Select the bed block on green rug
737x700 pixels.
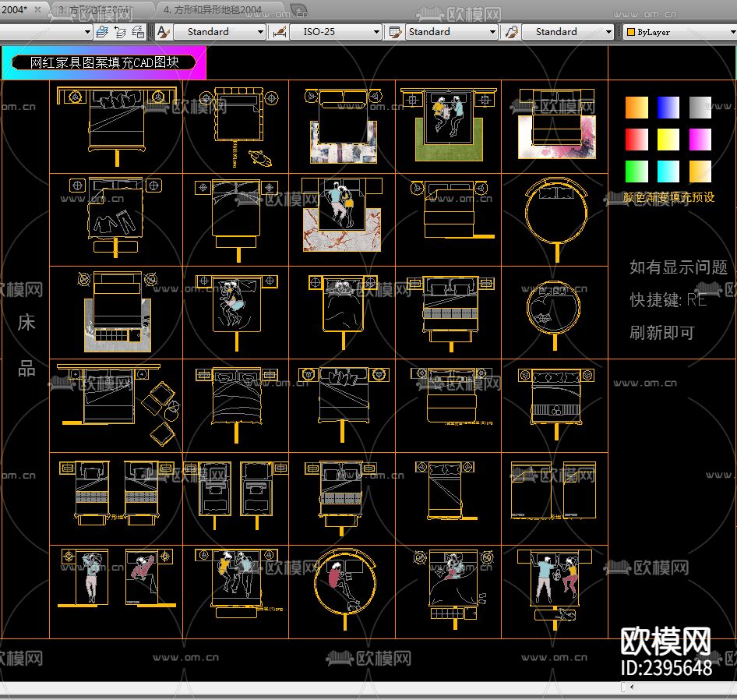coord(449,124)
